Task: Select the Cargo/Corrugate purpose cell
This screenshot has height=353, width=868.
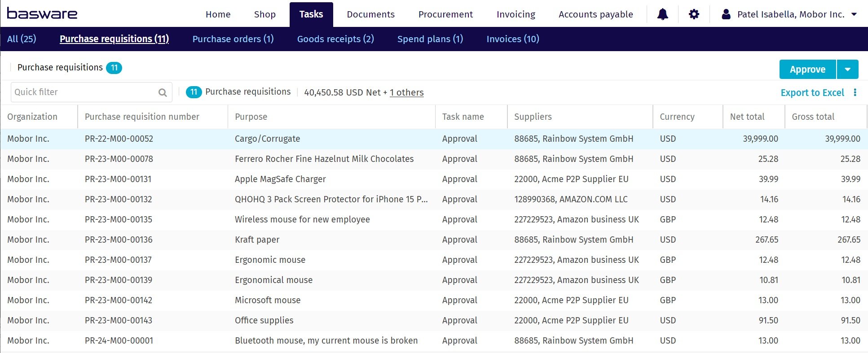Action: pos(267,139)
